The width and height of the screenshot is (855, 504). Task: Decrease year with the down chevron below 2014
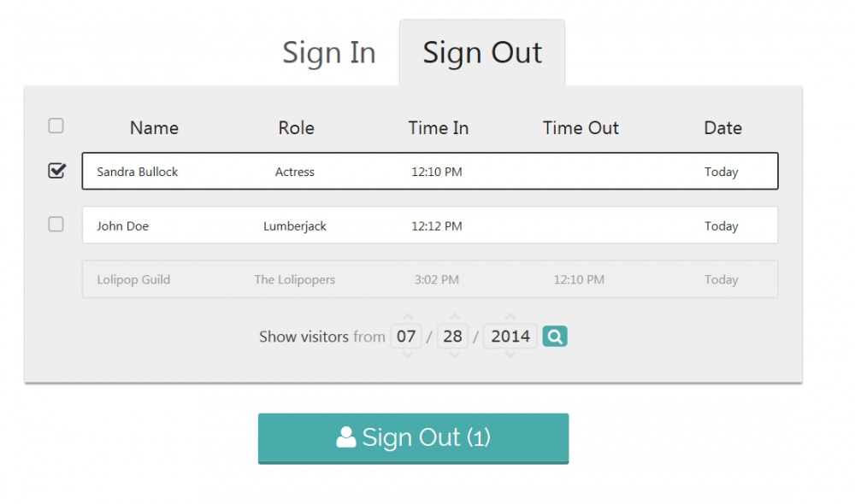[x=510, y=355]
